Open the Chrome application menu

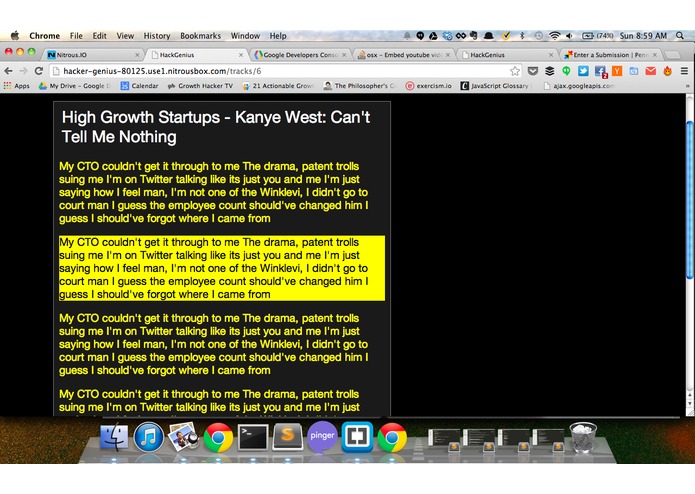point(44,36)
